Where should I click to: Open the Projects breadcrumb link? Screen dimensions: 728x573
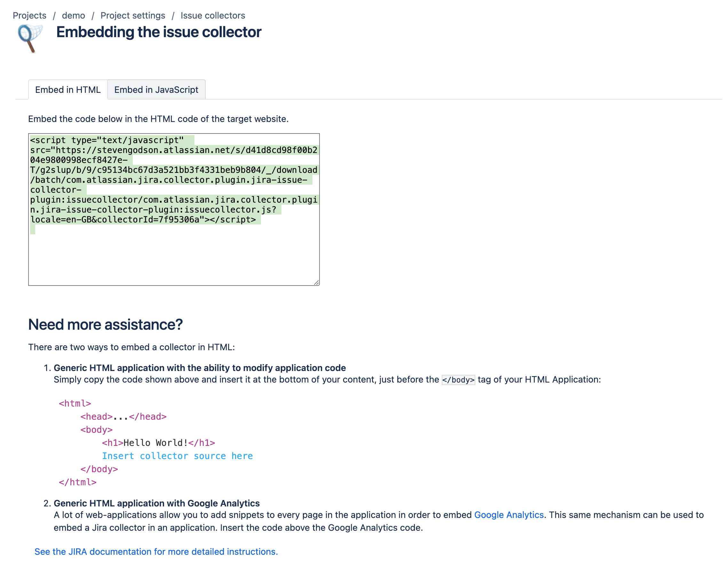pos(29,15)
